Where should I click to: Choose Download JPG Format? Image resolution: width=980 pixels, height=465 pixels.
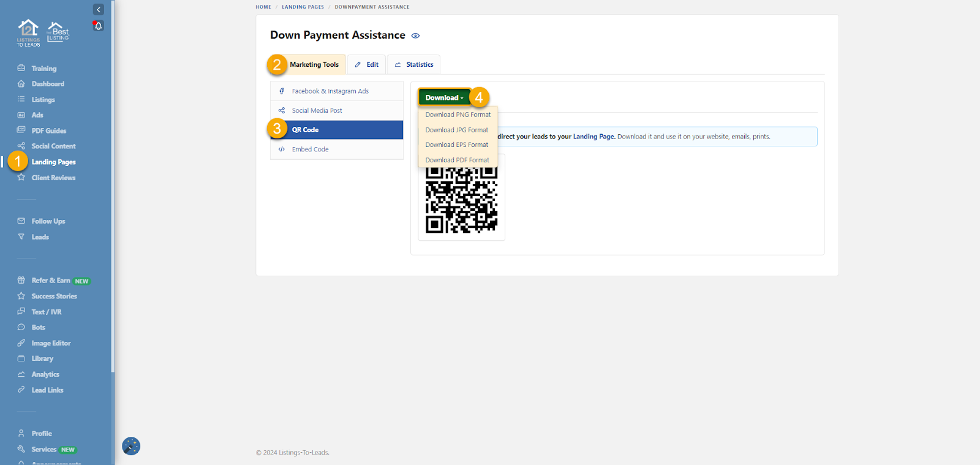coord(458,130)
